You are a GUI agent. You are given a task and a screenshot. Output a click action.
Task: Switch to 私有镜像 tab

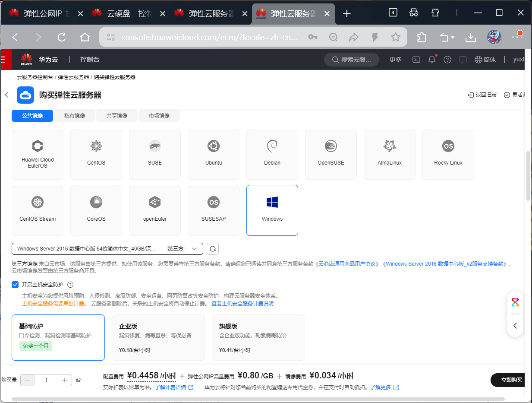tap(75, 116)
